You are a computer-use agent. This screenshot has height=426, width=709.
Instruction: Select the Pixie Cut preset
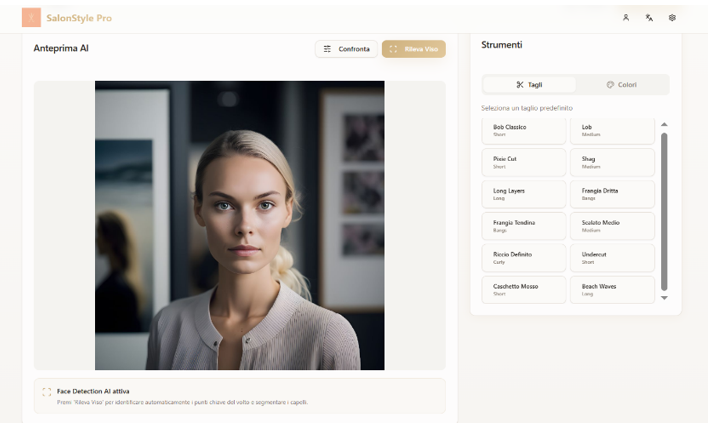pyautogui.click(x=523, y=162)
